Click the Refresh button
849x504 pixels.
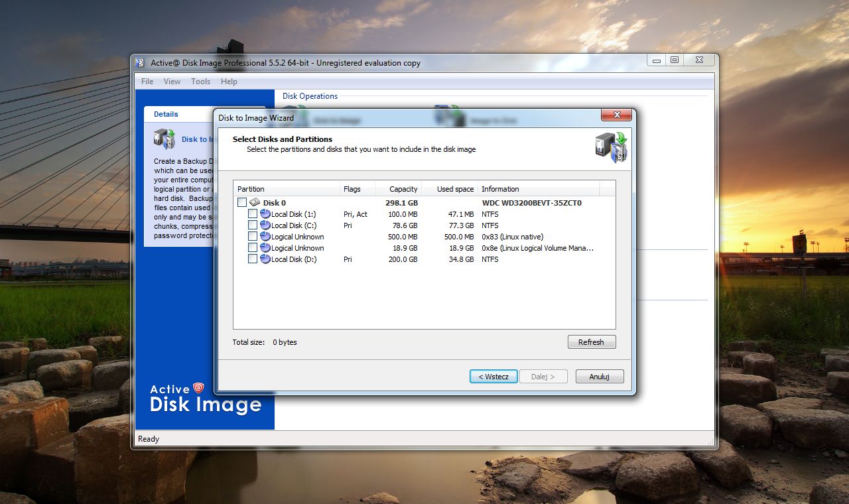(592, 342)
